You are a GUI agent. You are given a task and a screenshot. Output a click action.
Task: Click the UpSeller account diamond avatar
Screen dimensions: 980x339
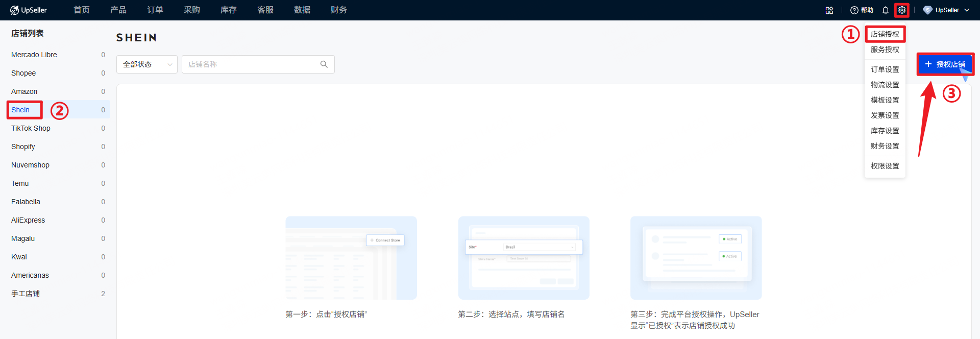(x=927, y=10)
